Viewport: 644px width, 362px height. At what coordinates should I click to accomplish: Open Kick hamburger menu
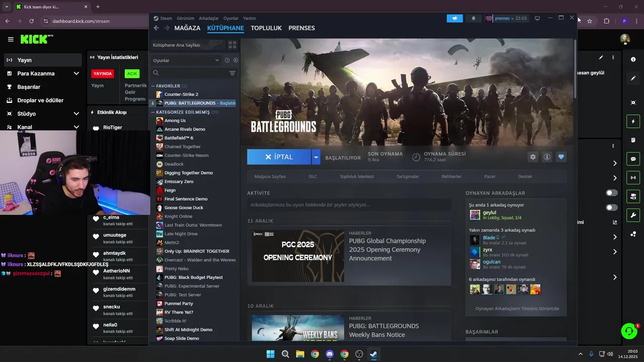coord(11,39)
